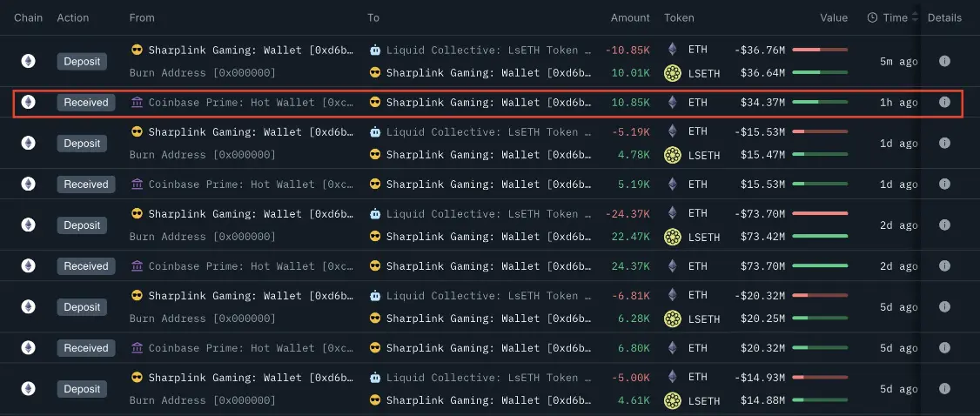Toggle the Time column sort arrows

[x=915, y=17]
